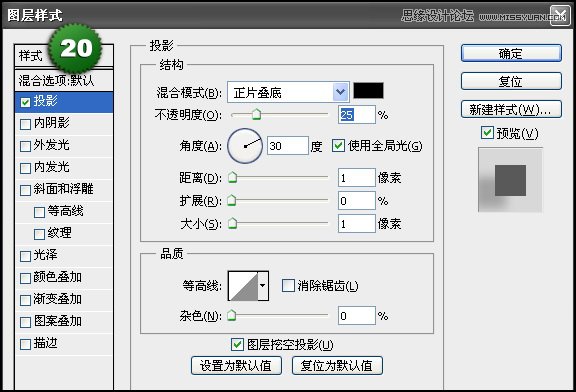Click the angle dial control

pyautogui.click(x=245, y=146)
